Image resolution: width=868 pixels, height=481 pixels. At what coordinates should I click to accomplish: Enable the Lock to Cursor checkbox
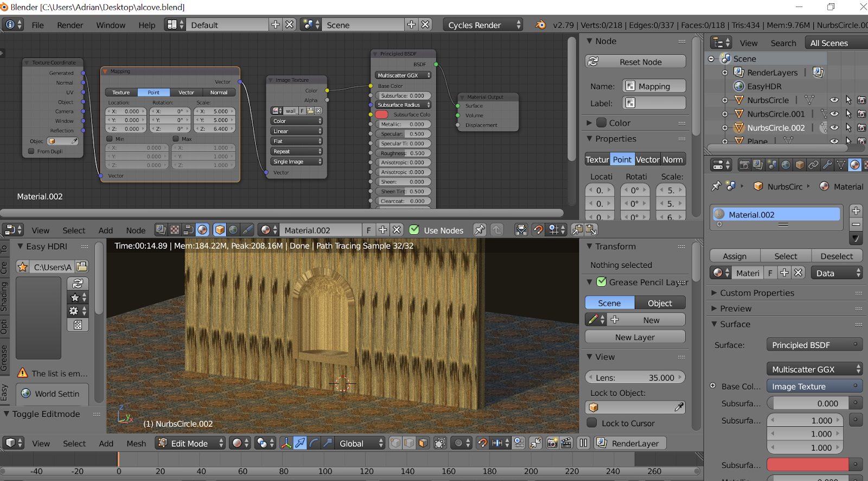click(x=592, y=423)
